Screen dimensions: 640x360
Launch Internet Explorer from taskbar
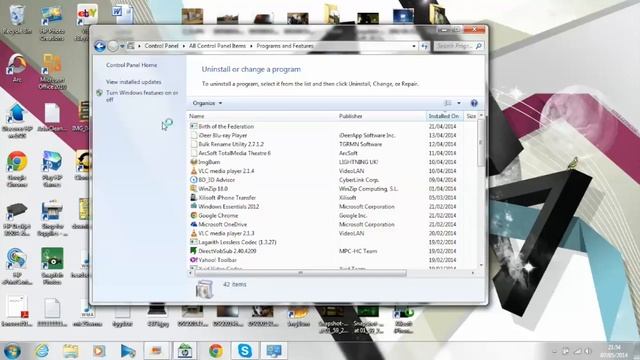[42, 351]
